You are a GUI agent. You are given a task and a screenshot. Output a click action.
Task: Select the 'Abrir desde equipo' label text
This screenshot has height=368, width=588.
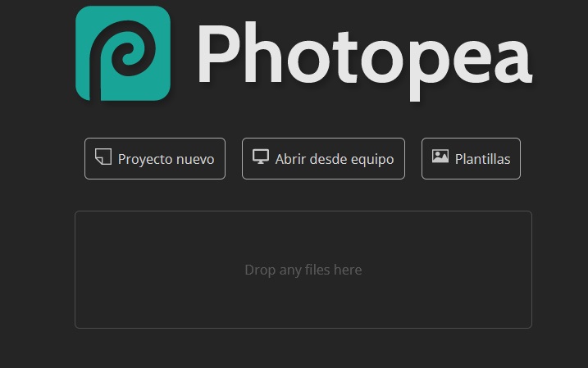[x=335, y=159]
